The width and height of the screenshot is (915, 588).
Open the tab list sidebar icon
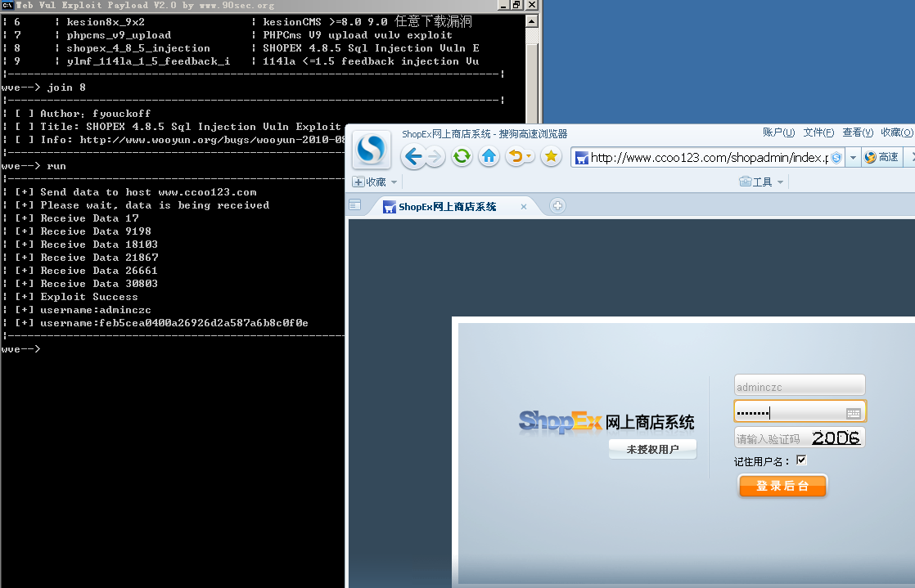coord(354,204)
